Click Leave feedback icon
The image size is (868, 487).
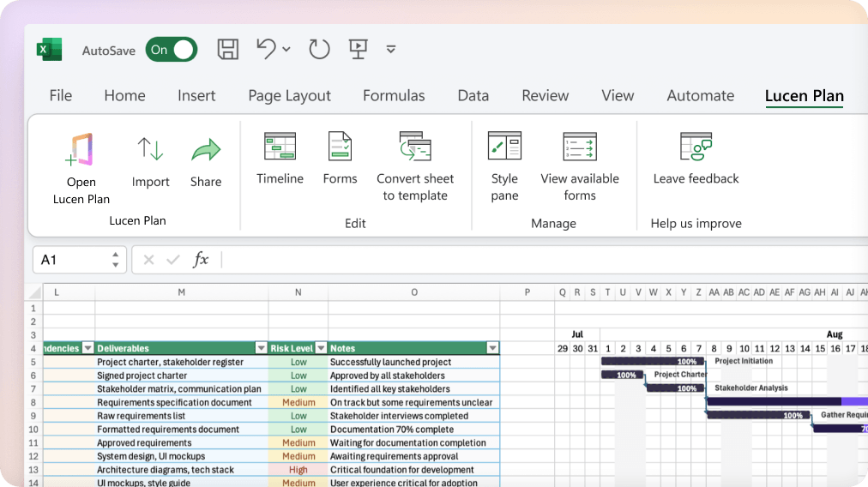coord(696,146)
